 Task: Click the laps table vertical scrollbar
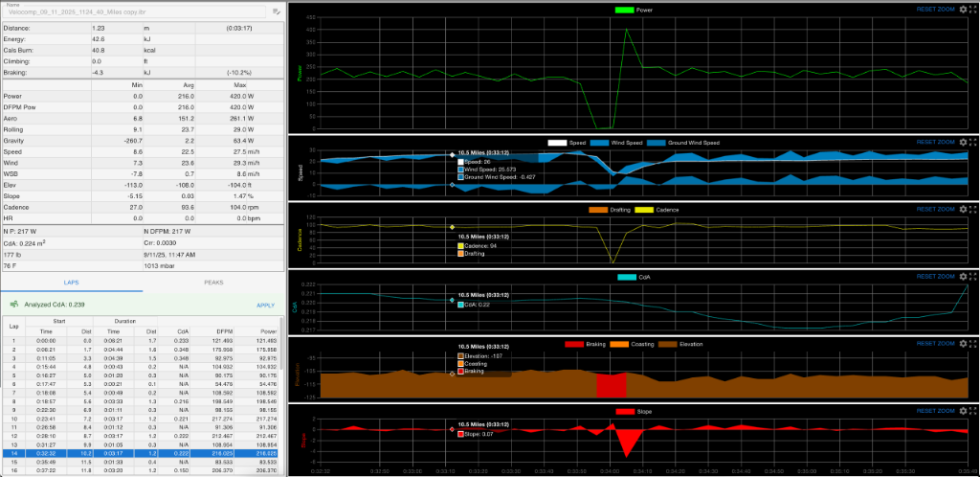click(x=280, y=344)
